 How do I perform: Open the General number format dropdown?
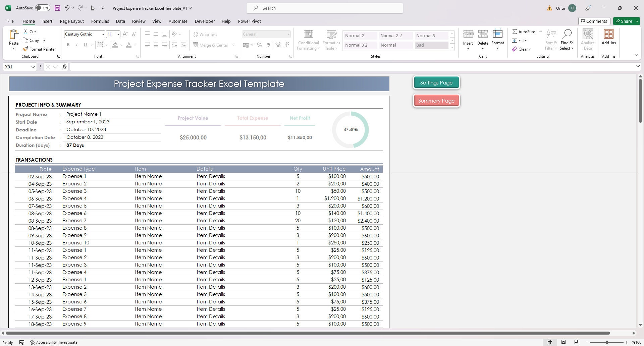tap(289, 34)
